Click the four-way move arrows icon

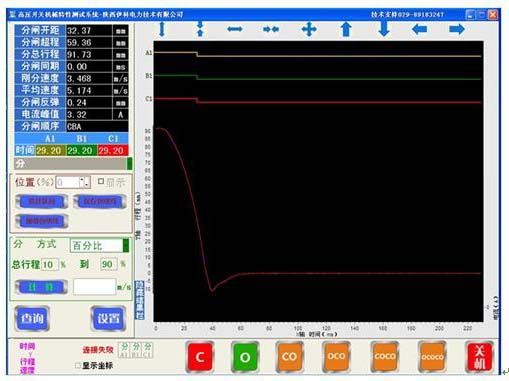click(x=309, y=29)
